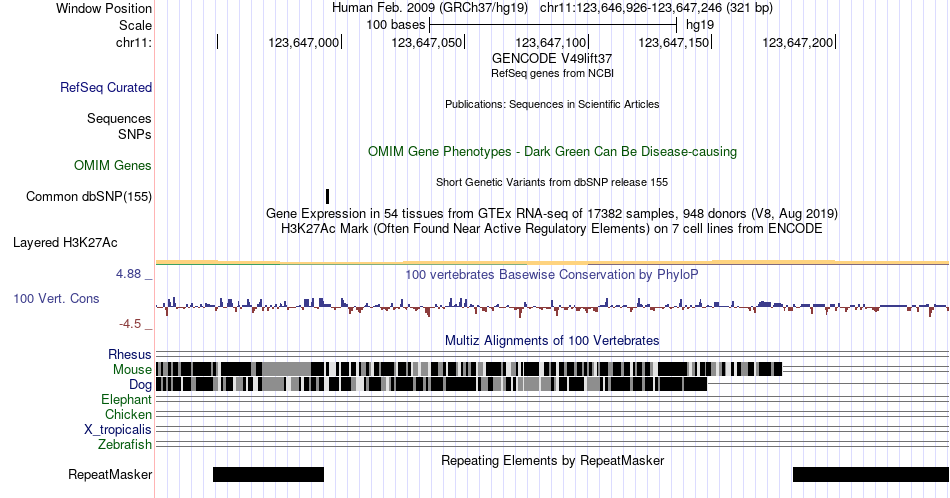Click the OMIM Gene Phenotypes track title

point(552,151)
